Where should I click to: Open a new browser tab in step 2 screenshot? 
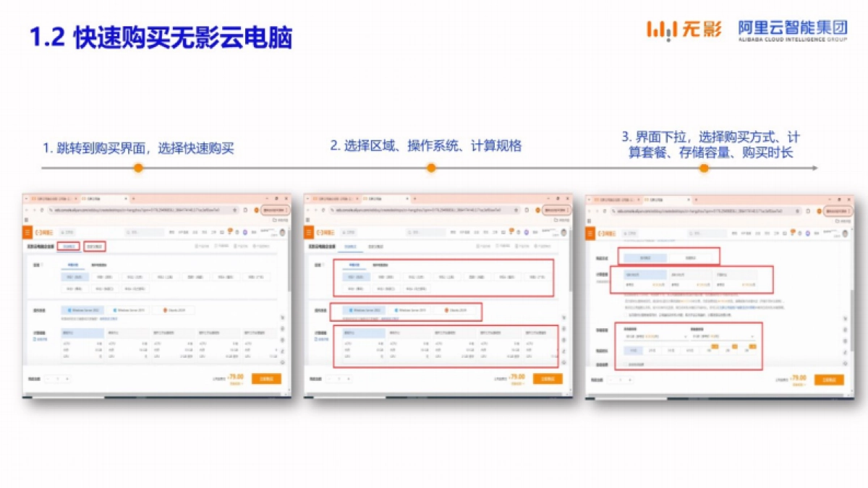[x=414, y=198]
